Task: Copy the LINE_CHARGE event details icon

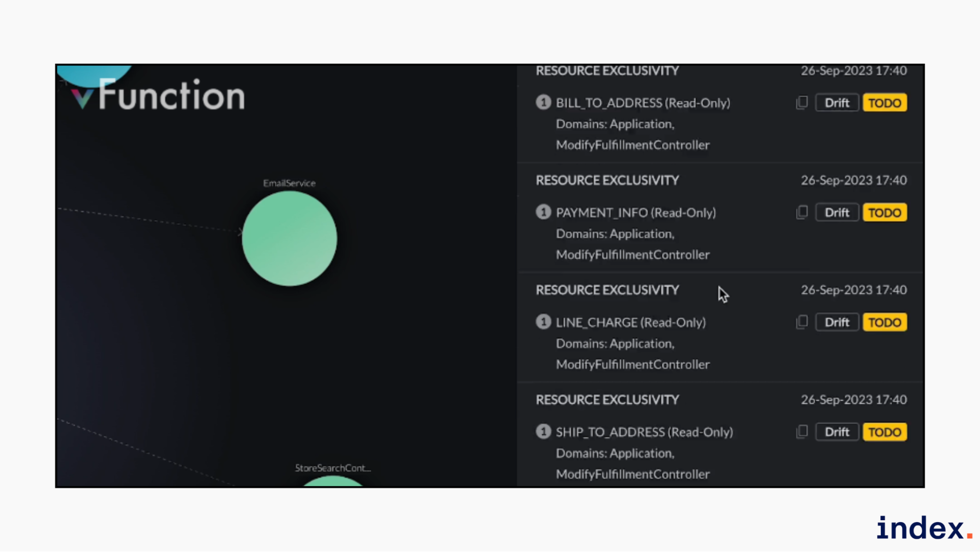Action: [x=802, y=322]
